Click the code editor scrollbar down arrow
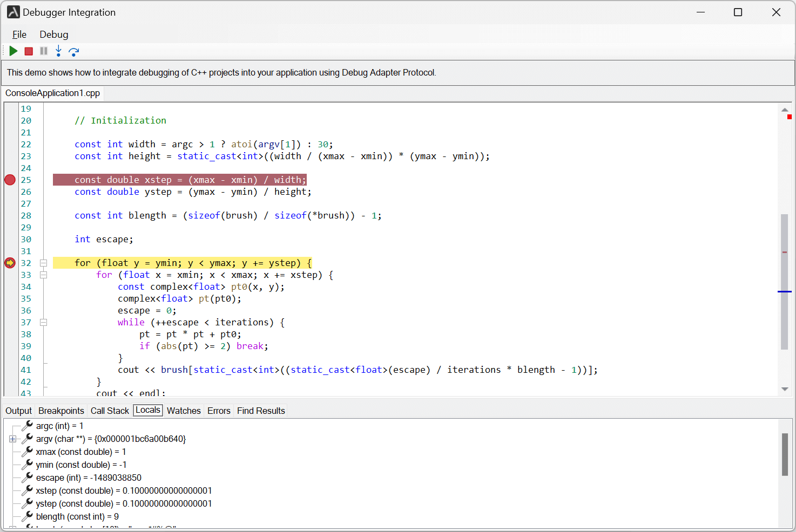796x532 pixels. point(785,389)
